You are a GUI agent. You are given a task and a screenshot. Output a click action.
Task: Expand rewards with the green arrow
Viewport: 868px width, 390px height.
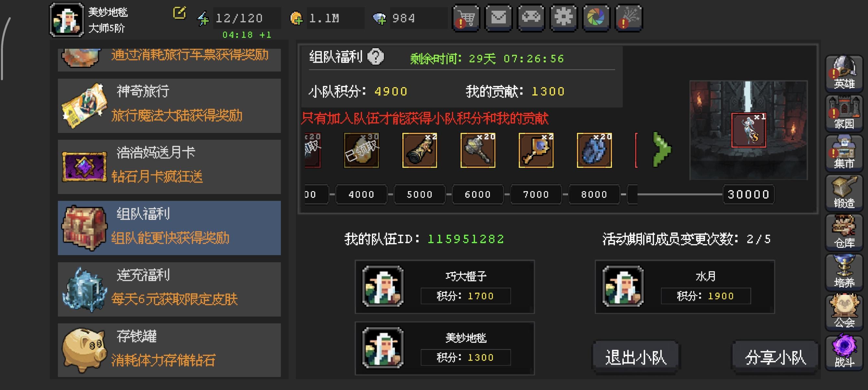[662, 149]
